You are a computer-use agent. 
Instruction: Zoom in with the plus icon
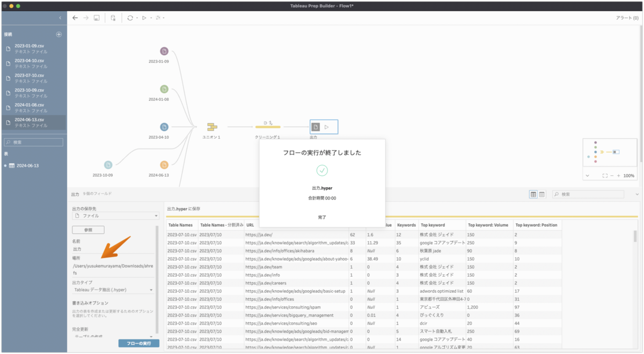619,175
